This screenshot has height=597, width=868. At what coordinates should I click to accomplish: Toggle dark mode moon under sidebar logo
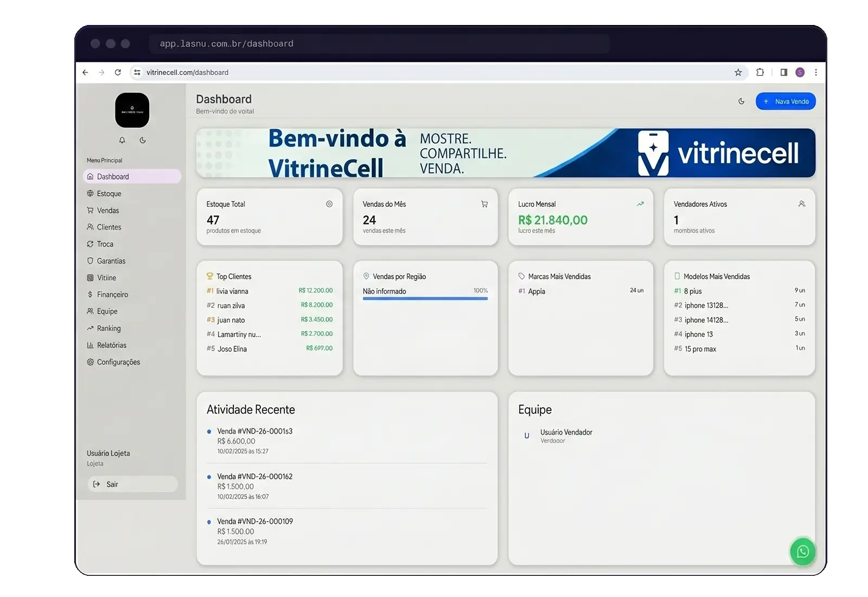click(143, 140)
